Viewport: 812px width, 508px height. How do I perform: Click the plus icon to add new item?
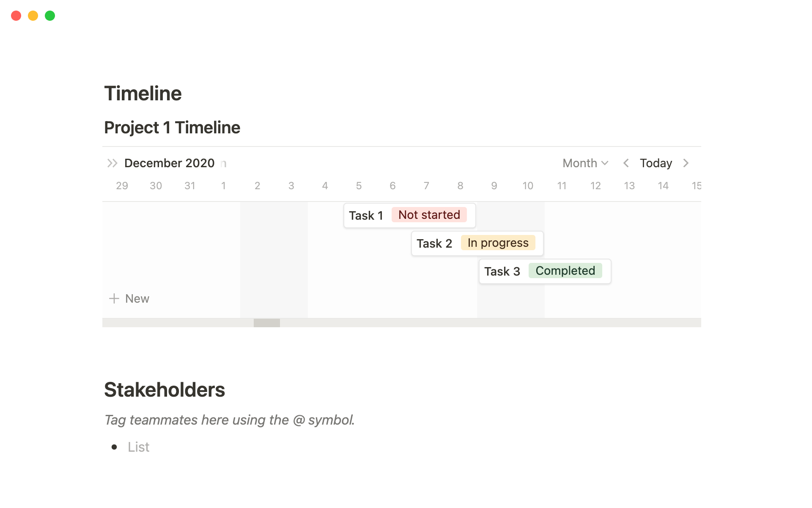pos(114,299)
